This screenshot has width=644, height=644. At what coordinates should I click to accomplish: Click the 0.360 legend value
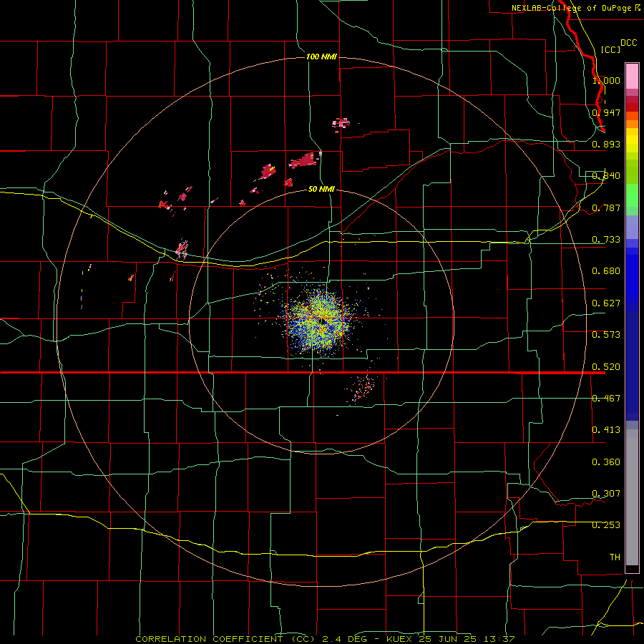point(606,462)
